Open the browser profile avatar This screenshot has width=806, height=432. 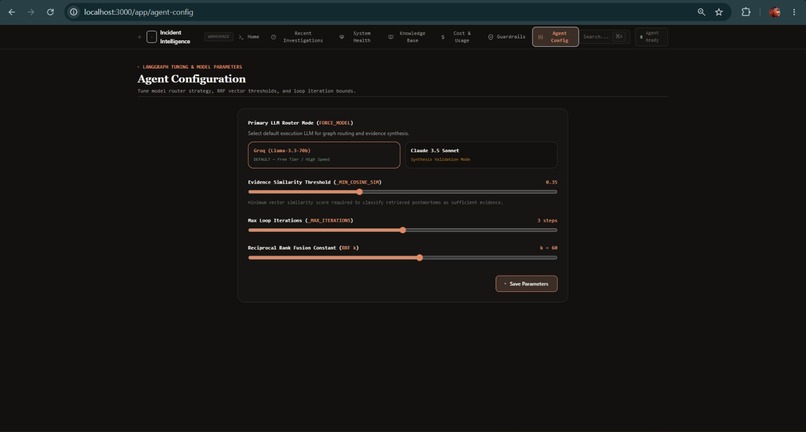[775, 12]
